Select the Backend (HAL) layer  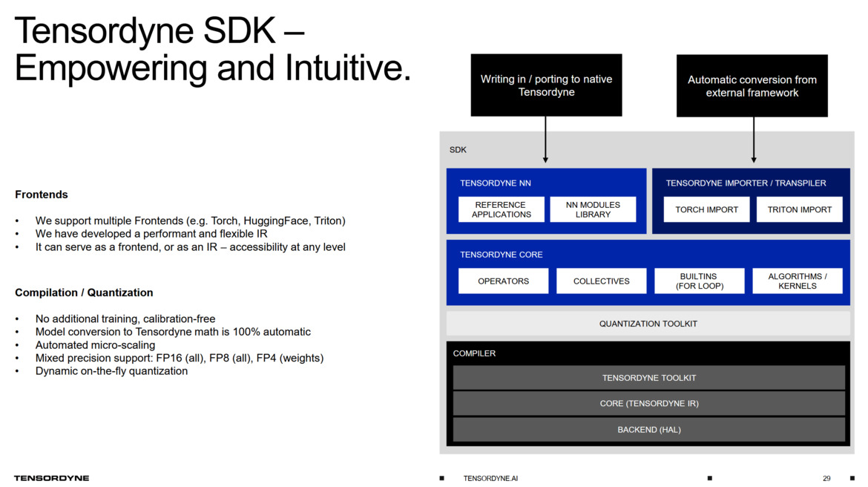click(x=648, y=430)
